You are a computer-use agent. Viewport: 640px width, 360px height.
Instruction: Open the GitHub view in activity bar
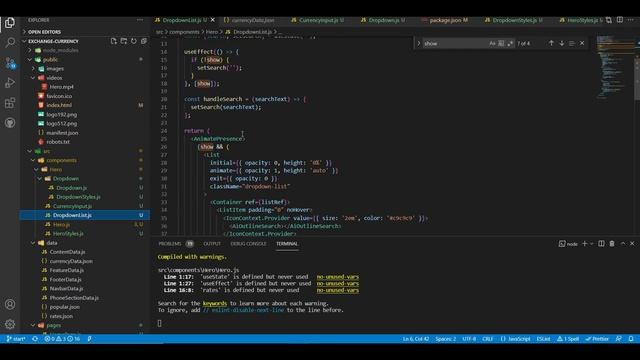10,123
